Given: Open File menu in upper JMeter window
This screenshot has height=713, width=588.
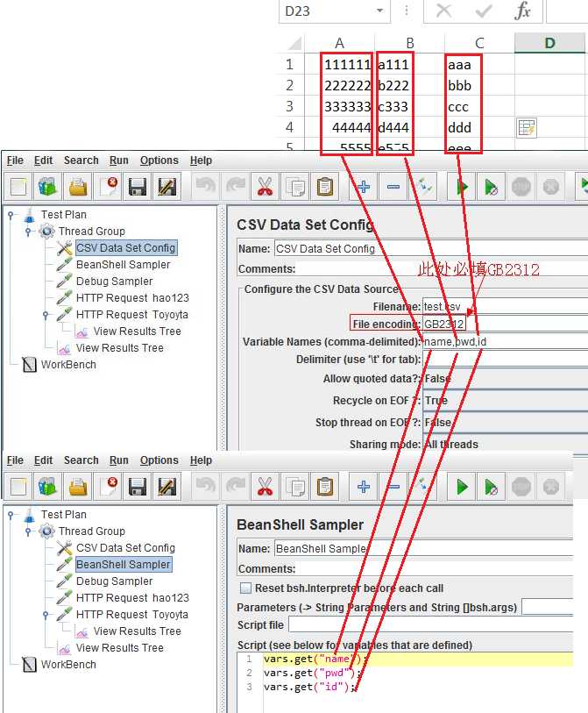Looking at the screenshot, I should click(15, 160).
